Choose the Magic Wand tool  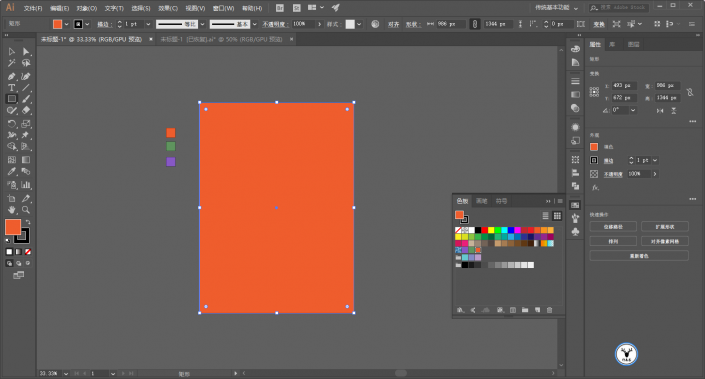[12, 63]
